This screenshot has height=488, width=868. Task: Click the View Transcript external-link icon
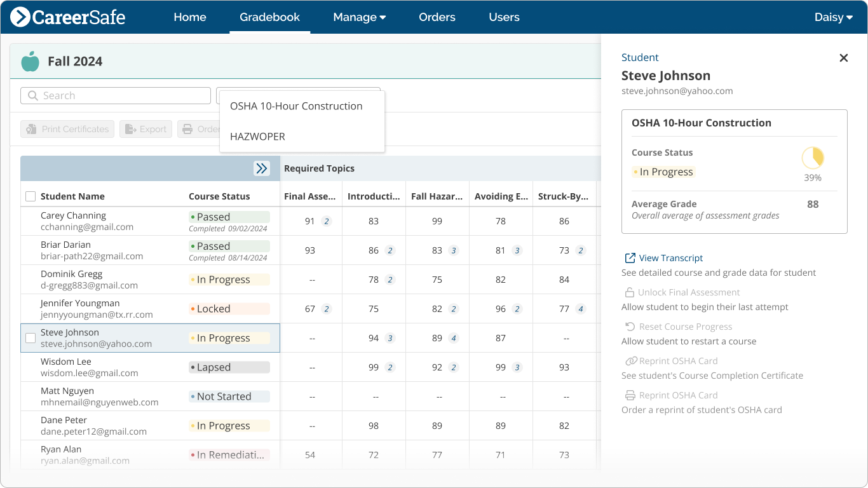[x=630, y=258]
